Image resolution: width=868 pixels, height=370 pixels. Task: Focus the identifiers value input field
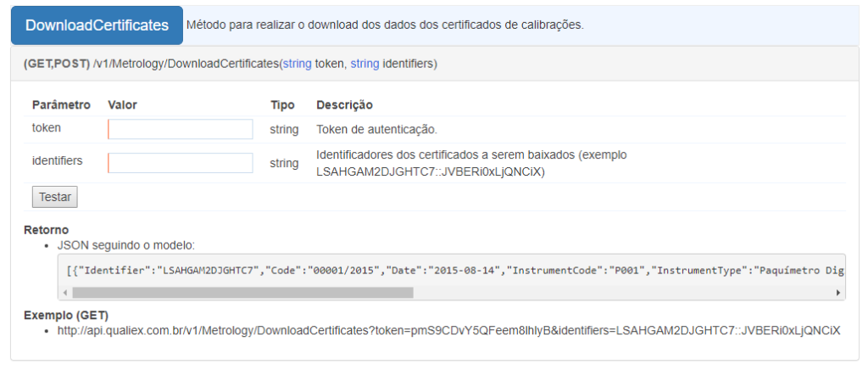[181, 163]
